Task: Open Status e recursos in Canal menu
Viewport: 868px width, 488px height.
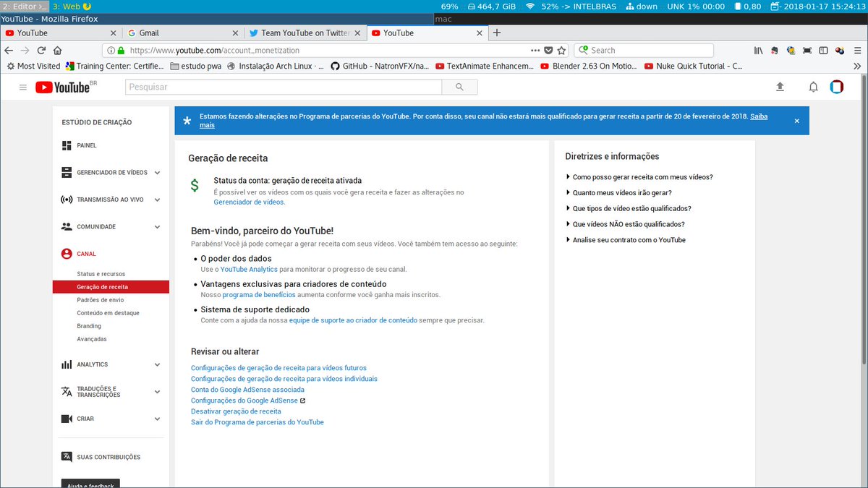Action: pos(101,274)
